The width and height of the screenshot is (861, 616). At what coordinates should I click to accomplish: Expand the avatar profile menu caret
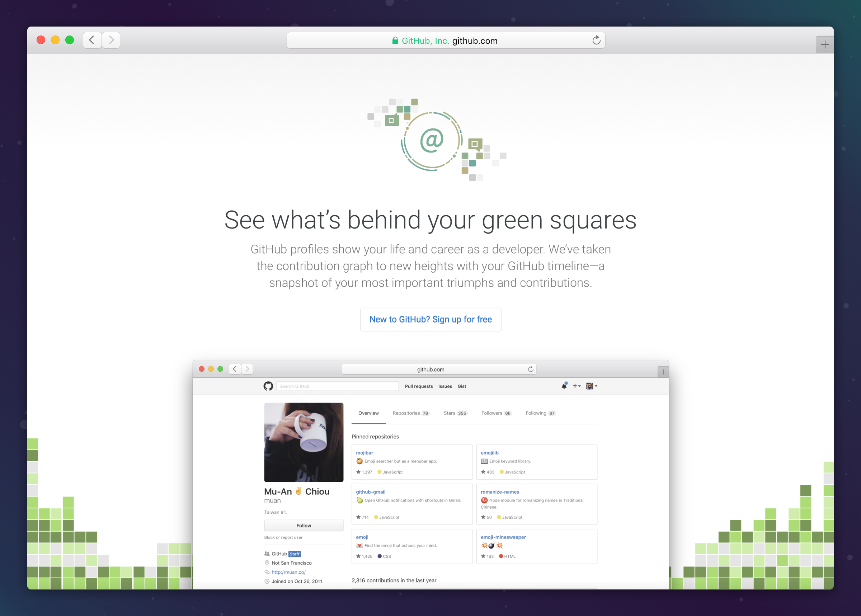tap(596, 386)
